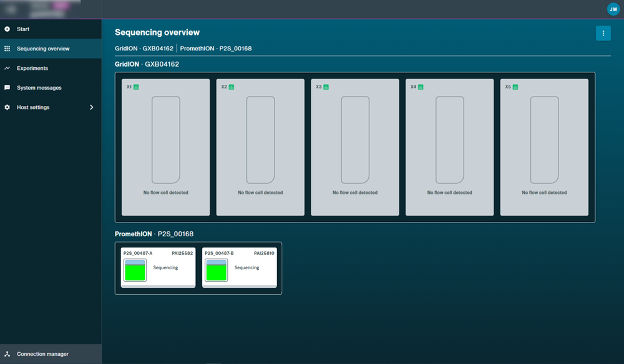The width and height of the screenshot is (624, 364).
Task: Click the Connection manager network icon
Action: (x=7, y=353)
